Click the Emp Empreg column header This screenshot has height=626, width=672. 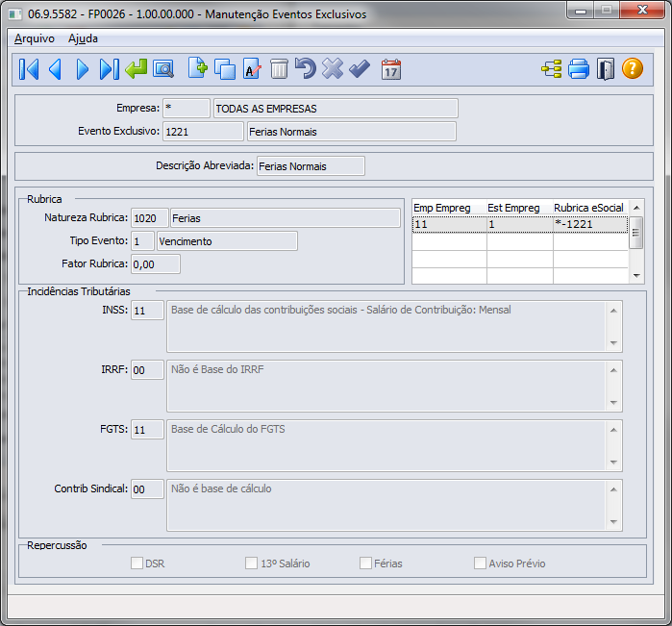[x=450, y=208]
